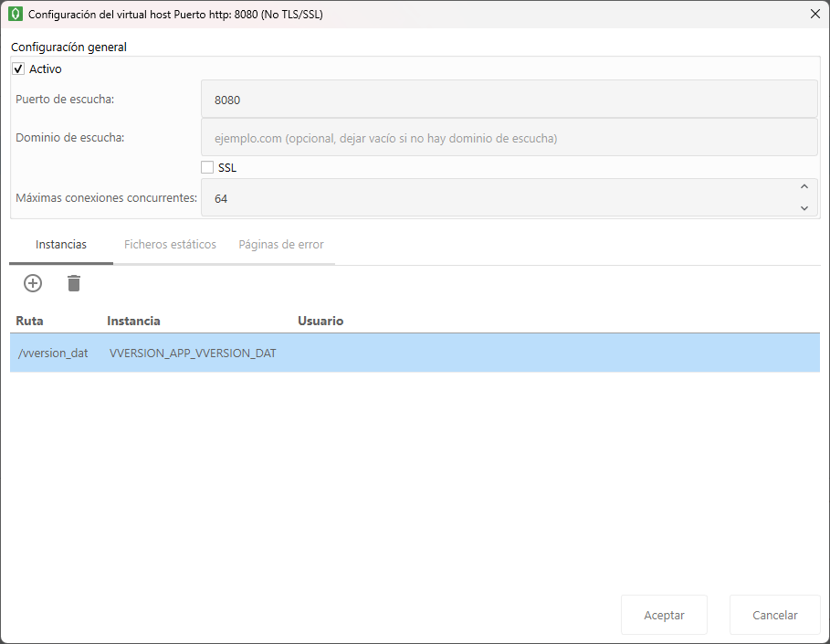Increase maximum concurrent connections with up arrow

coord(804,187)
